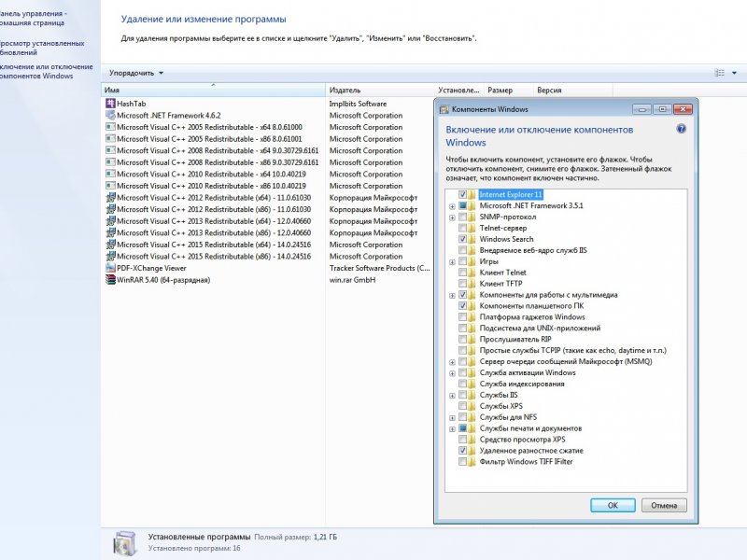Click the Компоненты Windows title bar icon

[x=444, y=109]
